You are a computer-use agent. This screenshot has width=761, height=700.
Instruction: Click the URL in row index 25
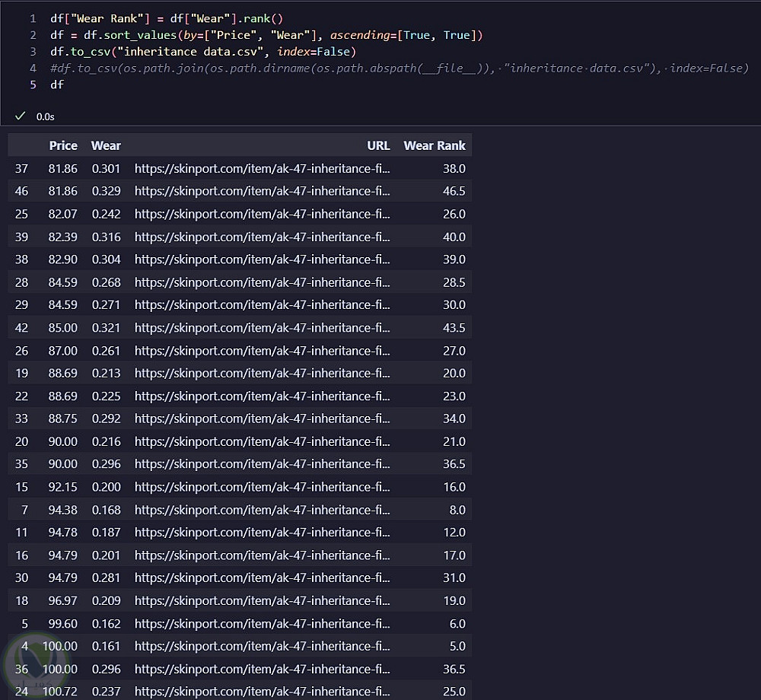(x=262, y=214)
